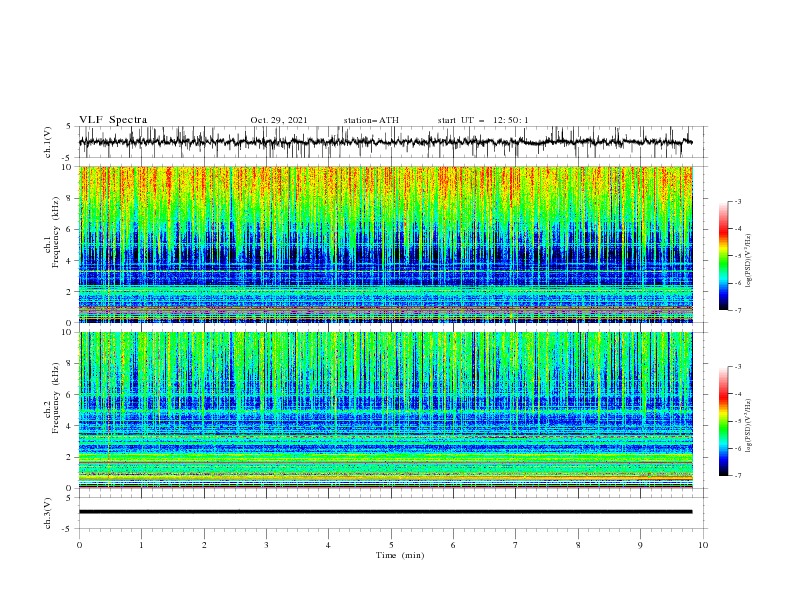
Task: Click the "station=ATH" header label
Action: point(371,120)
